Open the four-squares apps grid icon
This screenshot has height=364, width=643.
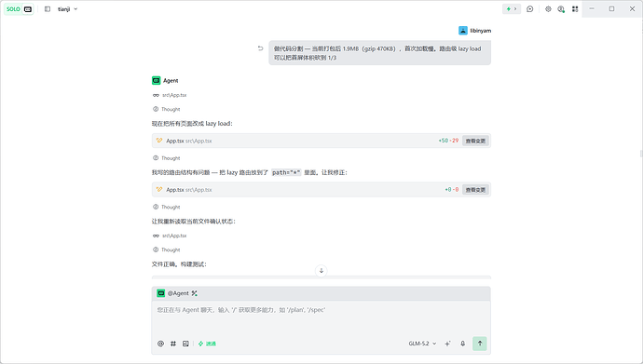[575, 9]
